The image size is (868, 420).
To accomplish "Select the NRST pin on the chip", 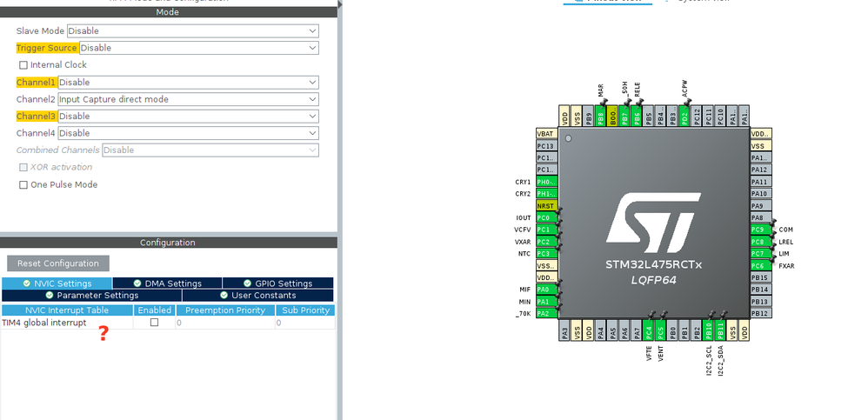I will 546,206.
